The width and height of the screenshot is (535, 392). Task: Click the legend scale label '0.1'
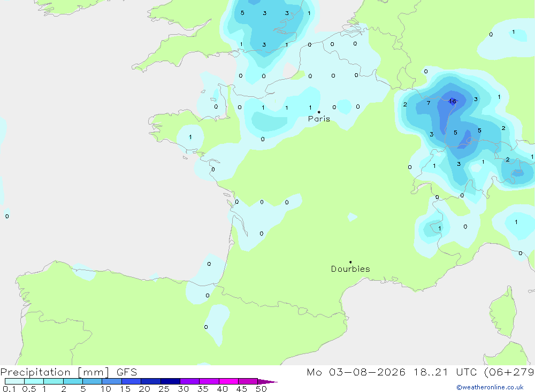point(9,389)
